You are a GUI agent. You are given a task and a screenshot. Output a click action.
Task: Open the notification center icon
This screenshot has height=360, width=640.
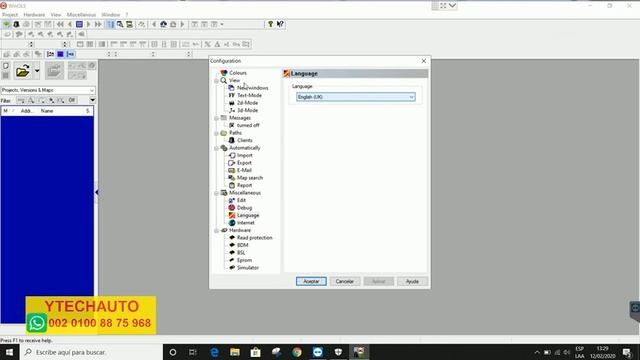[627, 352]
